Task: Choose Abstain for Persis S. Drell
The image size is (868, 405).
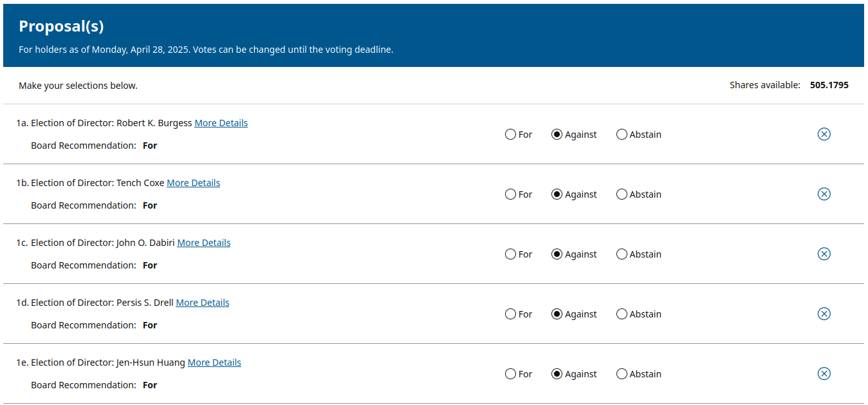Action: [622, 314]
